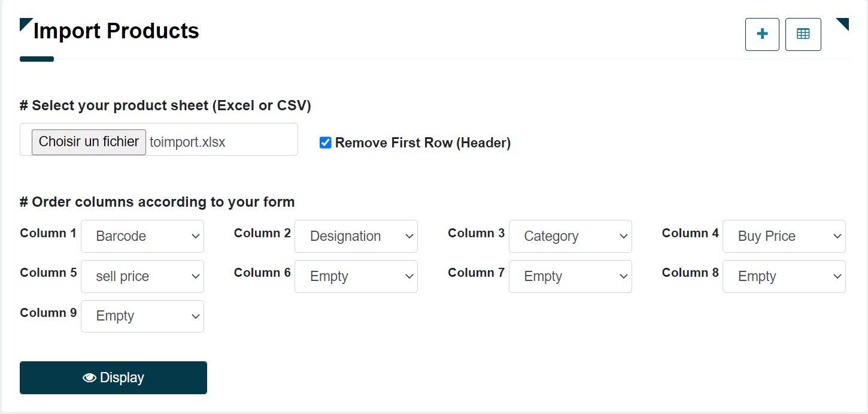868x414 pixels.
Task: Click the top-right corner triangle icon
Action: click(843, 23)
